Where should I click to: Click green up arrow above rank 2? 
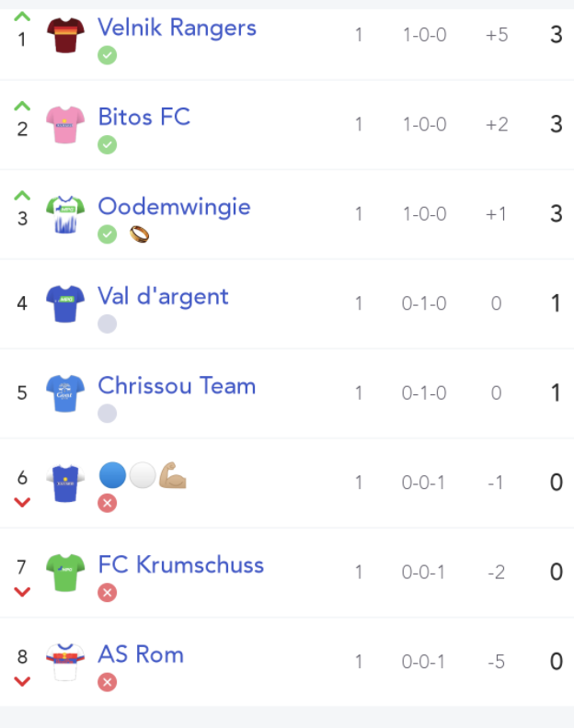22,106
